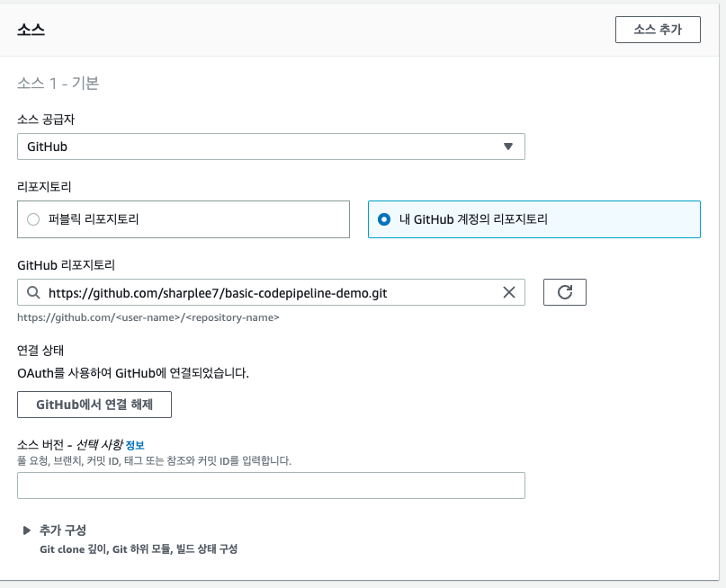The image size is (726, 588).
Task: Click the 소스 1 - 기본 heading text
Action: pos(58,84)
